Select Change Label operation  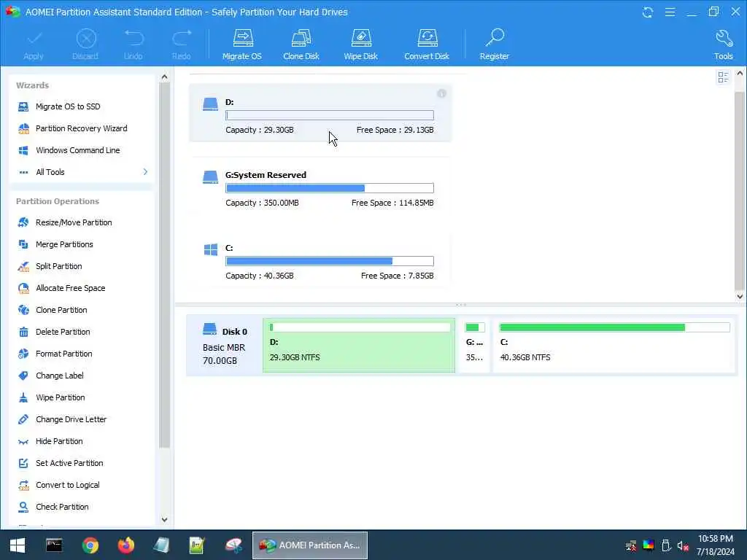[60, 376]
